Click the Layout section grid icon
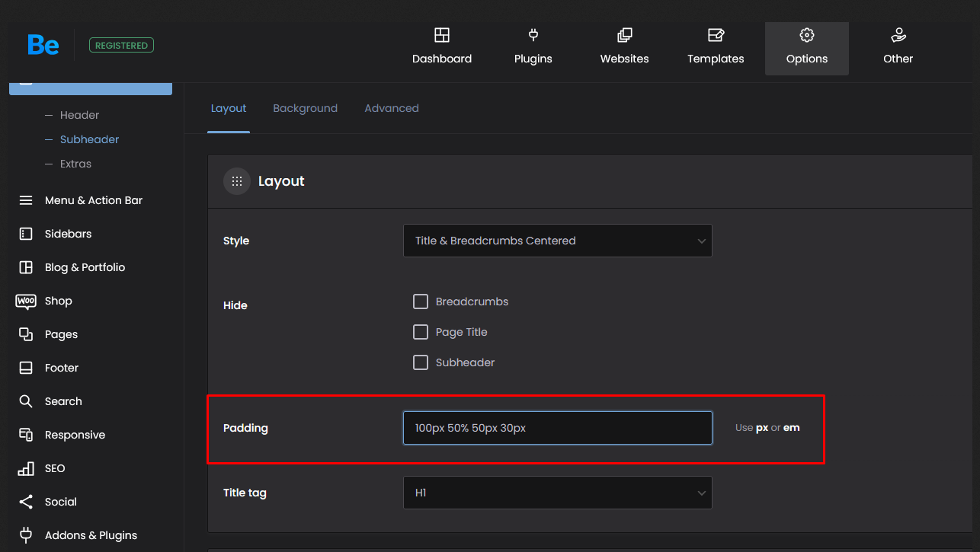 pyautogui.click(x=237, y=181)
